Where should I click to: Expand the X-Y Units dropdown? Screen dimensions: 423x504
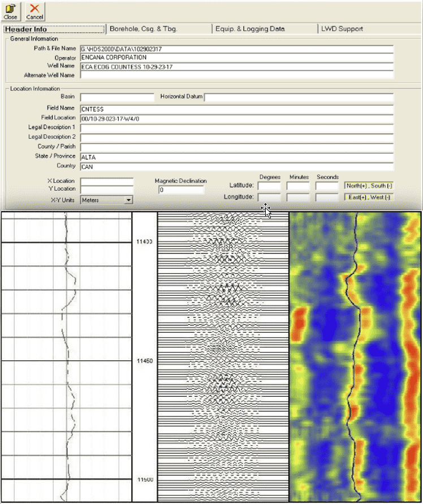pos(128,200)
